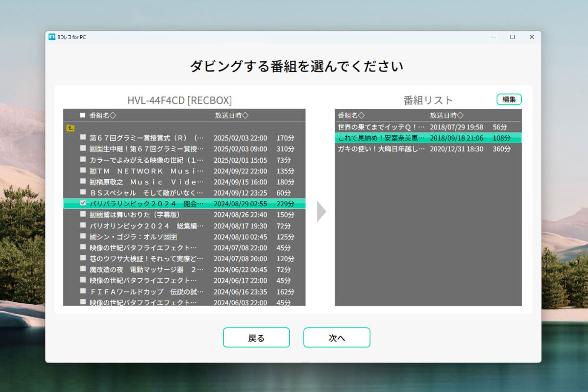Check the ＦＩＦＡワールドカップ program checkbox
588x392 pixels.
[x=83, y=292]
